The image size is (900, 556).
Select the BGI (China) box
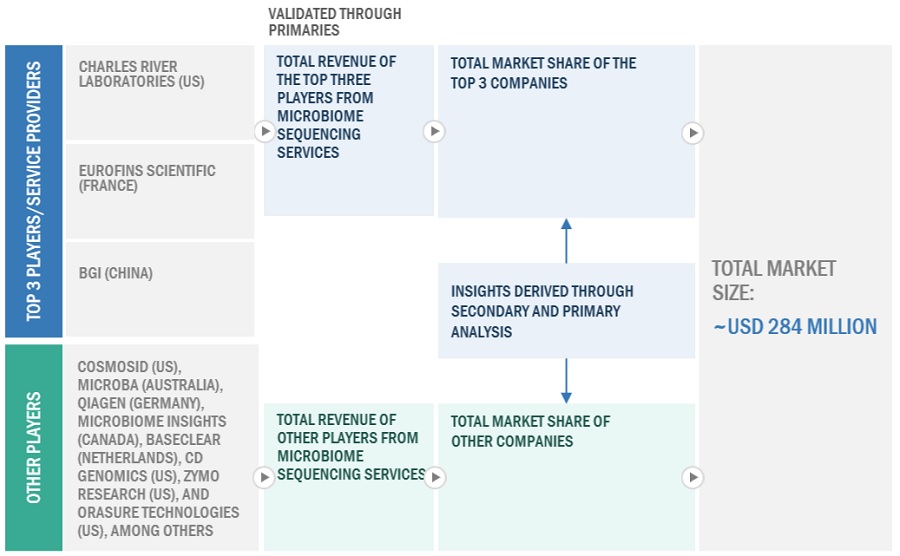pyautogui.click(x=160, y=288)
